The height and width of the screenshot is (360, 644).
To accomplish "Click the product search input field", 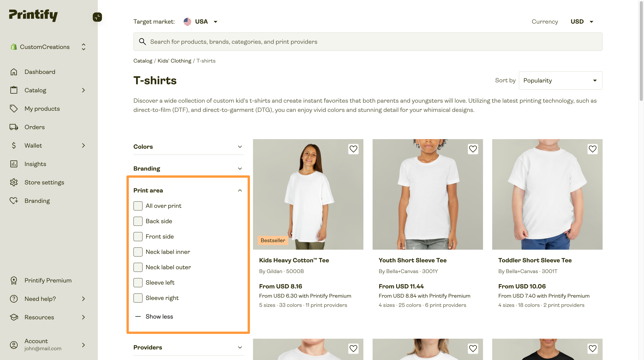I will coord(368,42).
